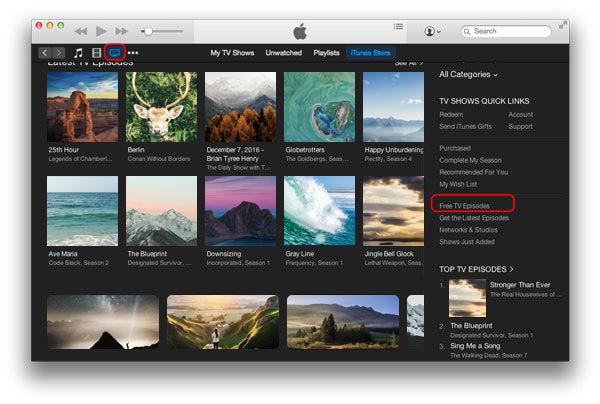
Task: Open Sing Me a Song top episode
Action: click(x=475, y=346)
